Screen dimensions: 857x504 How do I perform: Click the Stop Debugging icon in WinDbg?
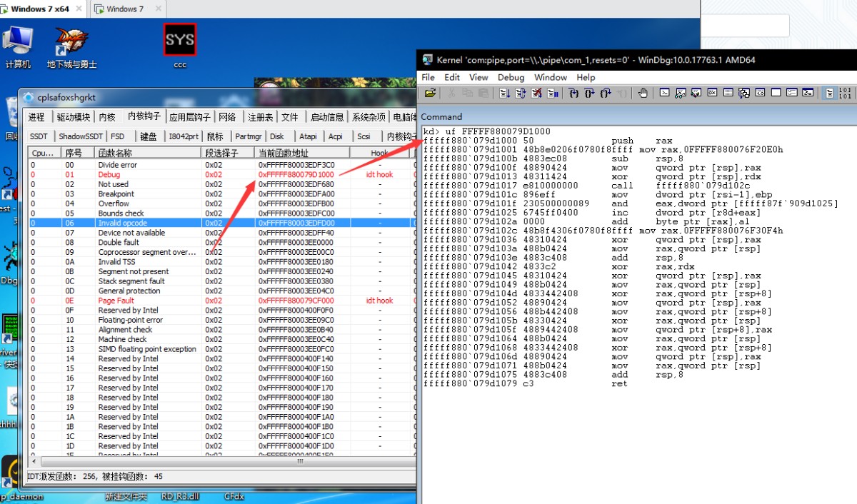pos(536,93)
